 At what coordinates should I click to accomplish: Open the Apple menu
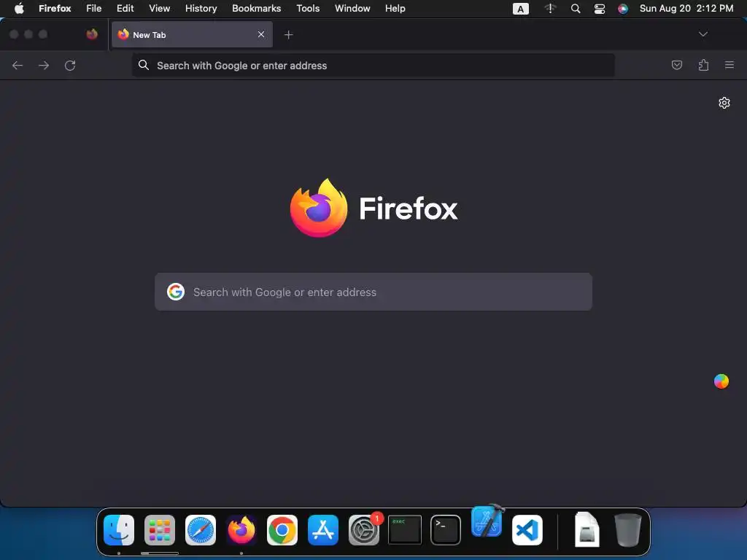[19, 8]
